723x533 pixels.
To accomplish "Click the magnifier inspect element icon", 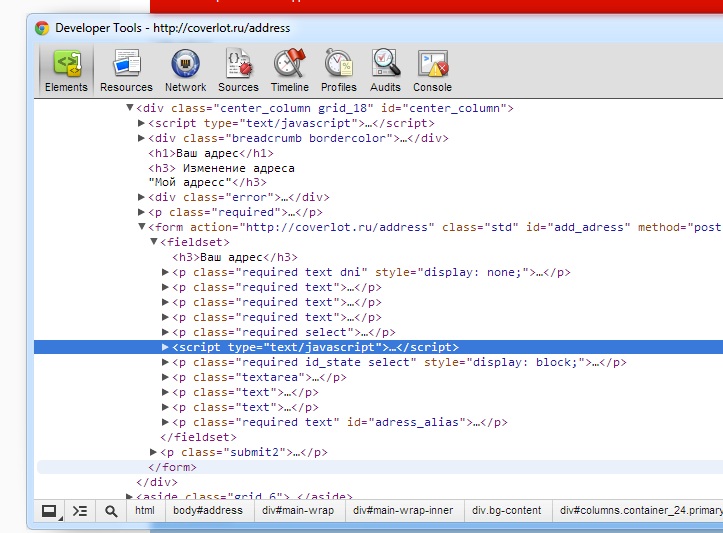I will point(110,511).
